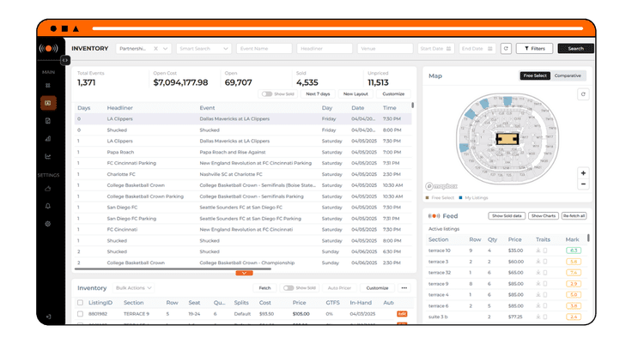This screenshot has width=644, height=362.
Task: Toggle Show Sold switch in Inventory panel
Action: (289, 287)
